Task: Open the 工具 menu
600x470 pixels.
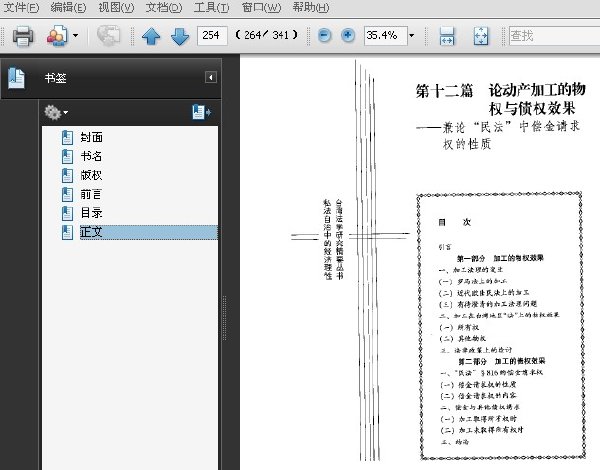Action: (x=212, y=7)
